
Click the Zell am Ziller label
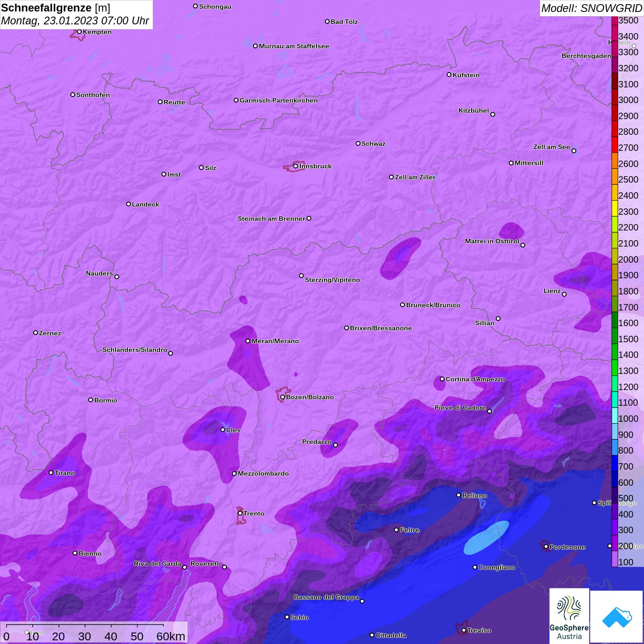point(415,177)
